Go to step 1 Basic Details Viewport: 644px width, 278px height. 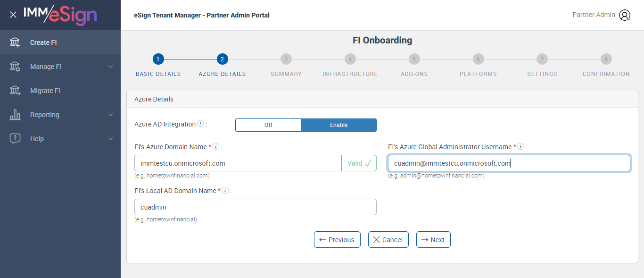point(158,59)
